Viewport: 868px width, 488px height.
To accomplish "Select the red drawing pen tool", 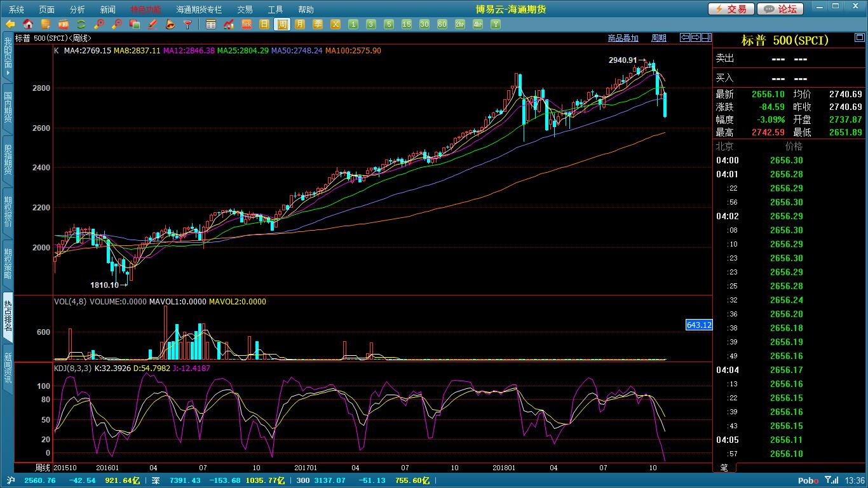I will 153,24.
